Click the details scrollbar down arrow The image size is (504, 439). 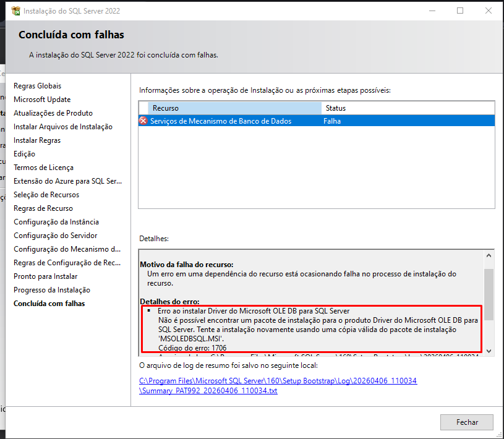pos(489,351)
